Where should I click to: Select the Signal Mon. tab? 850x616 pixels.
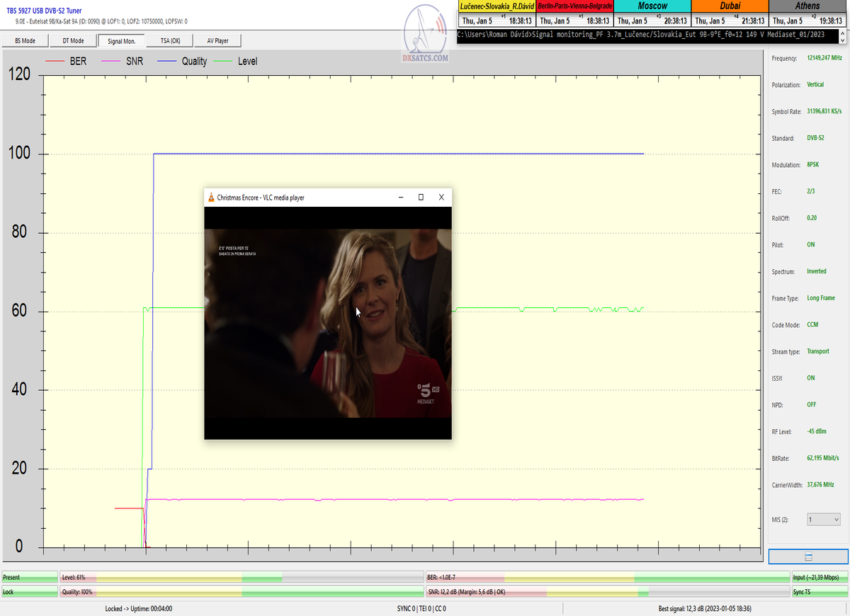(121, 41)
